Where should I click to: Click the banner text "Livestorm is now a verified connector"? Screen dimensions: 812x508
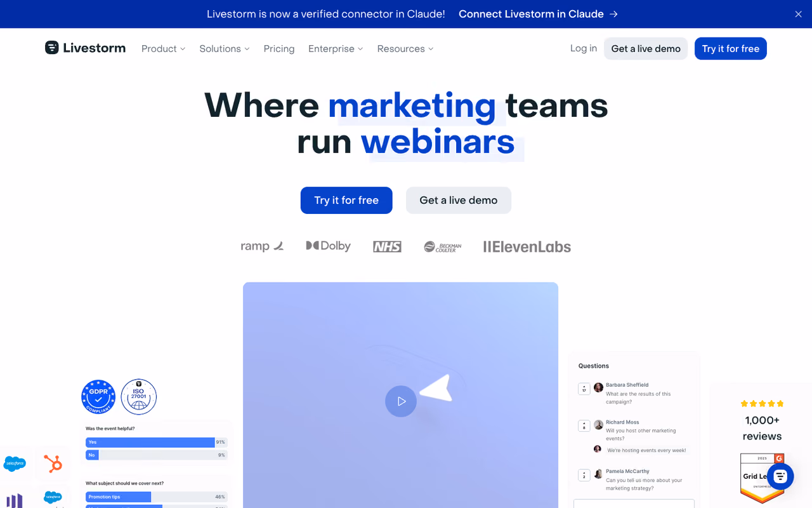(326, 14)
